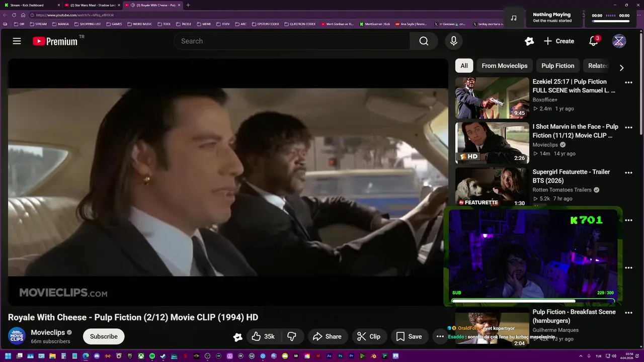Screen dimensions: 644x362
Task: Open the MANGA bookmarks folder
Action: tap(60, 24)
